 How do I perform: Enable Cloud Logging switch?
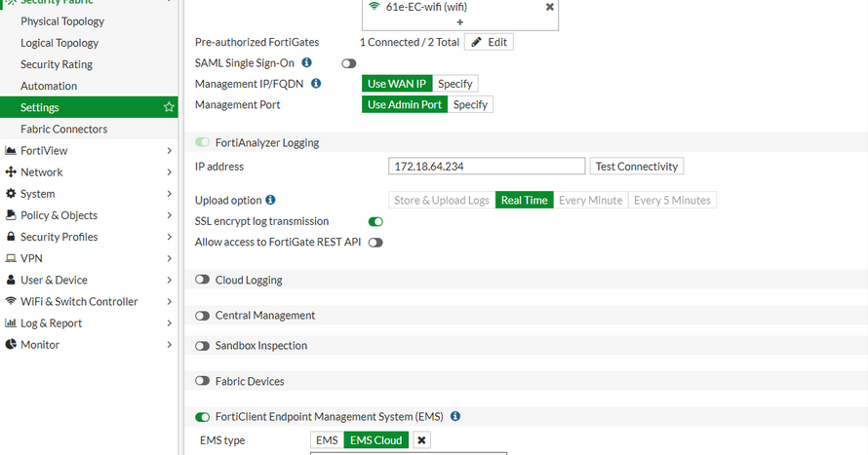coord(202,280)
